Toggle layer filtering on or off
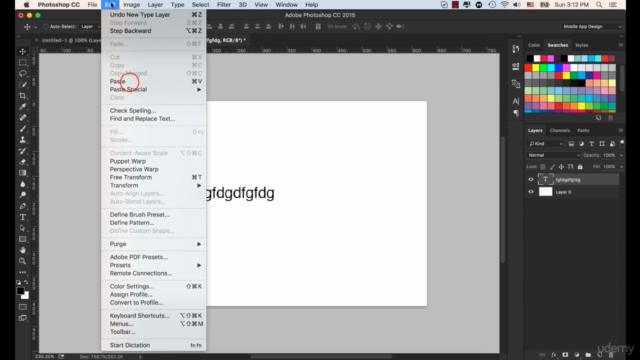 point(622,143)
